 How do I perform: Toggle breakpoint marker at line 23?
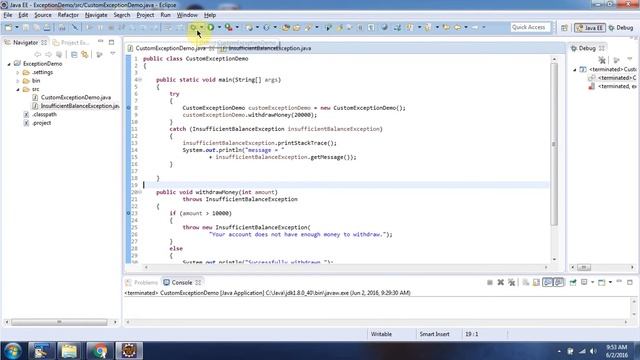point(128,213)
